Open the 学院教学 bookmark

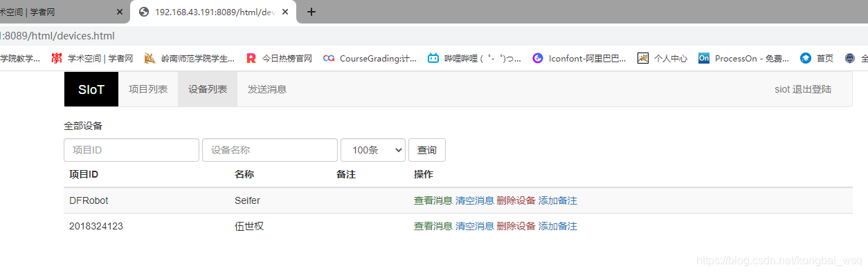20,59
